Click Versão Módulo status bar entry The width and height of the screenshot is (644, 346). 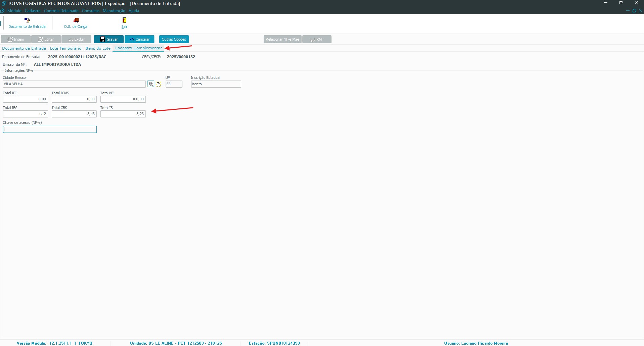pos(54,343)
